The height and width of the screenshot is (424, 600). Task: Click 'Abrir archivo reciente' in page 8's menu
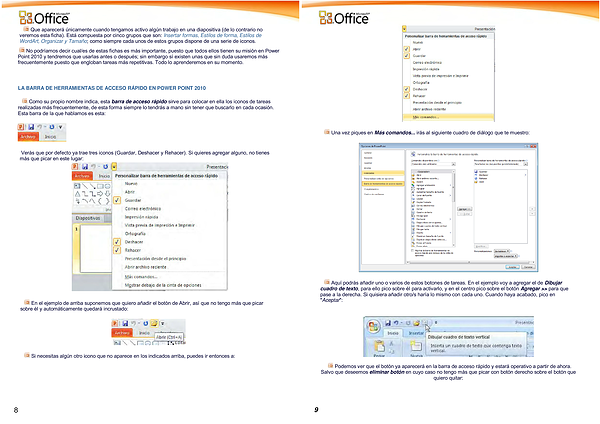pyautogui.click(x=145, y=267)
